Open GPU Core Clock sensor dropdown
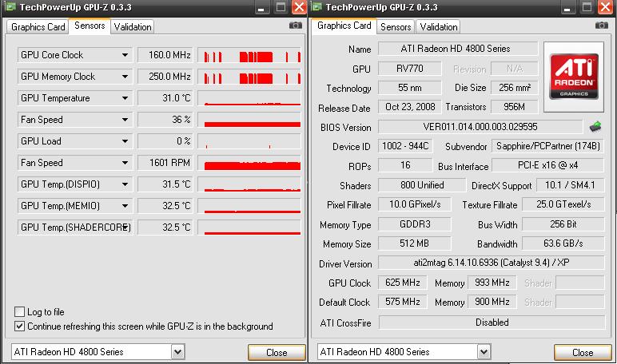617x364 pixels. coord(125,55)
